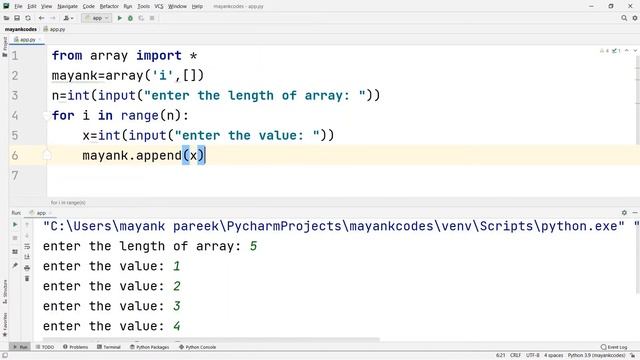This screenshot has height=360, width=640.
Task: Click the Save All toolbar icon
Action: pos(17,18)
